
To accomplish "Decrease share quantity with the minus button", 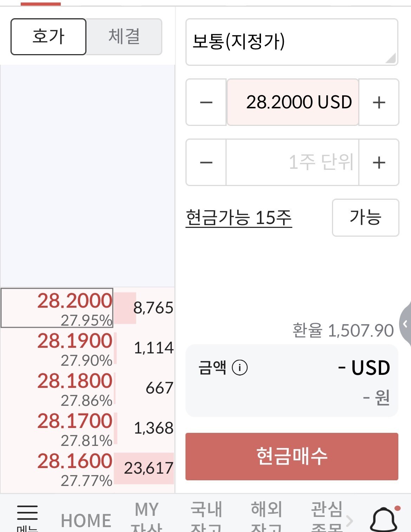I will (206, 162).
